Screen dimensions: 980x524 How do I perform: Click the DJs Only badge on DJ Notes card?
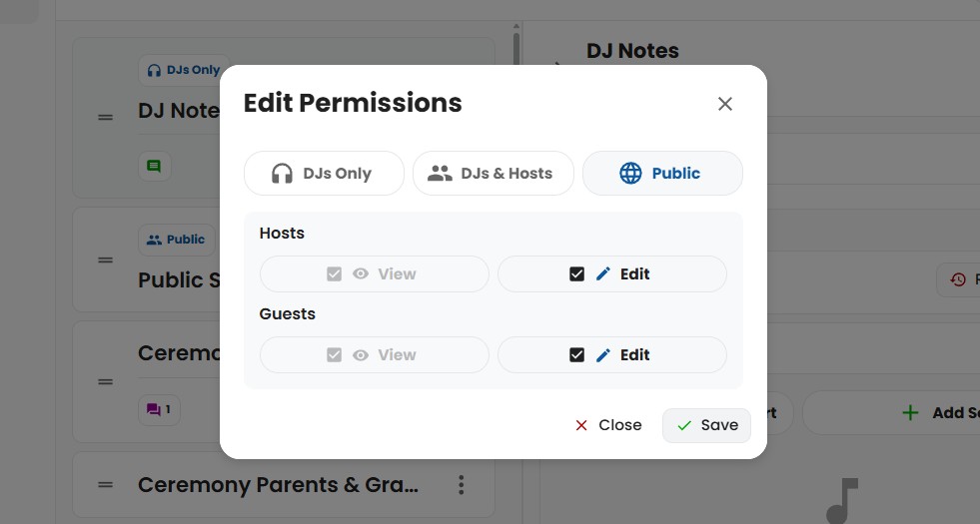coord(183,70)
